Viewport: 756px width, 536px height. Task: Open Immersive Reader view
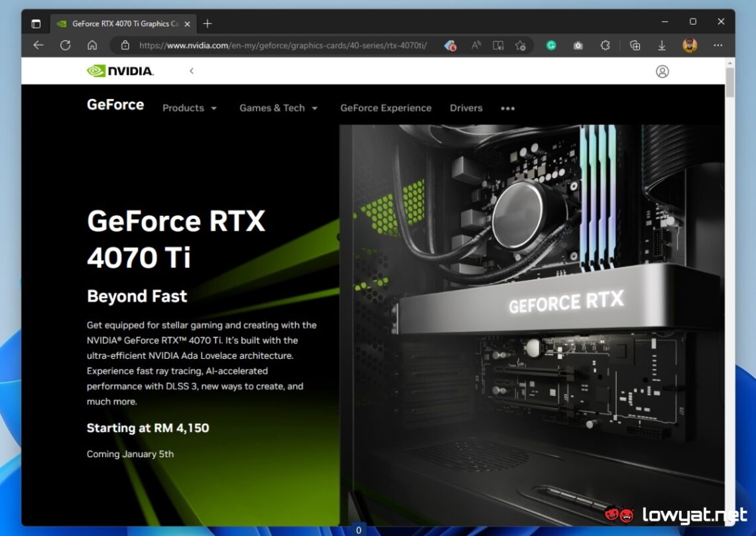click(498, 45)
